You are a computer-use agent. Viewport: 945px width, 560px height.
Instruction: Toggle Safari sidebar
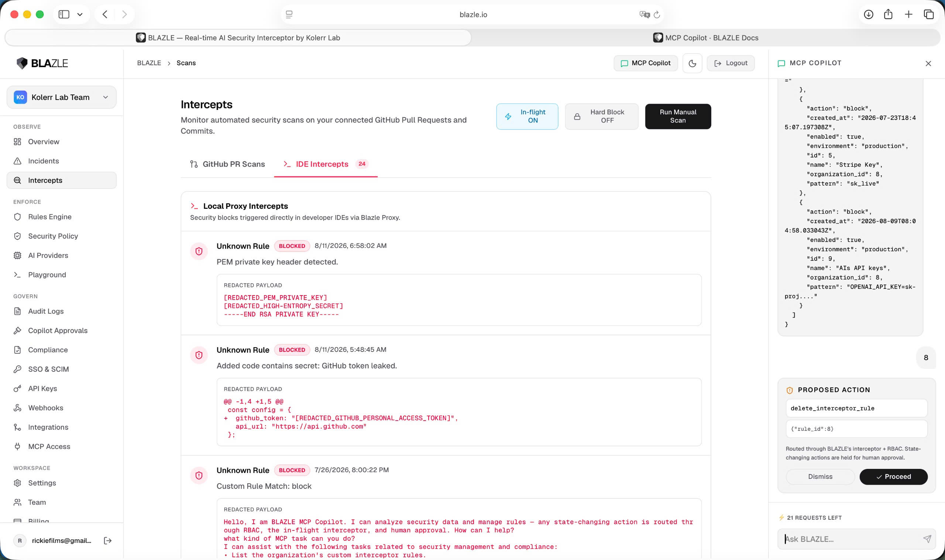[64, 14]
